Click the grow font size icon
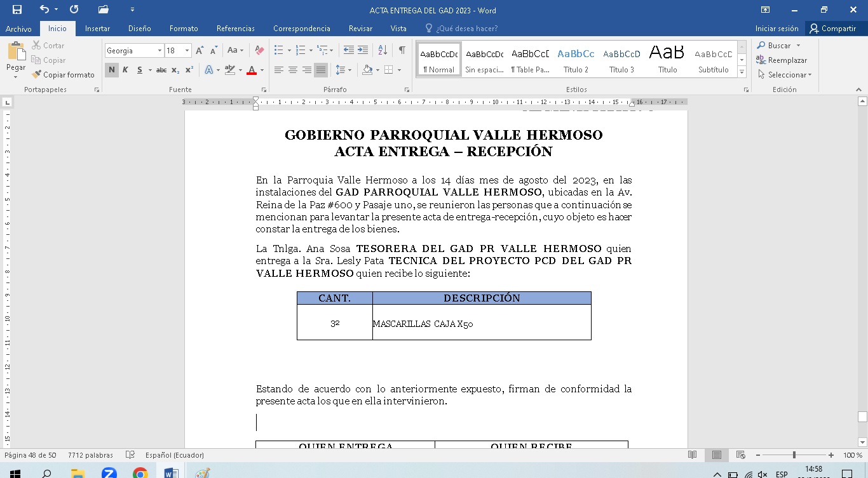This screenshot has width=868, height=478. [x=200, y=50]
